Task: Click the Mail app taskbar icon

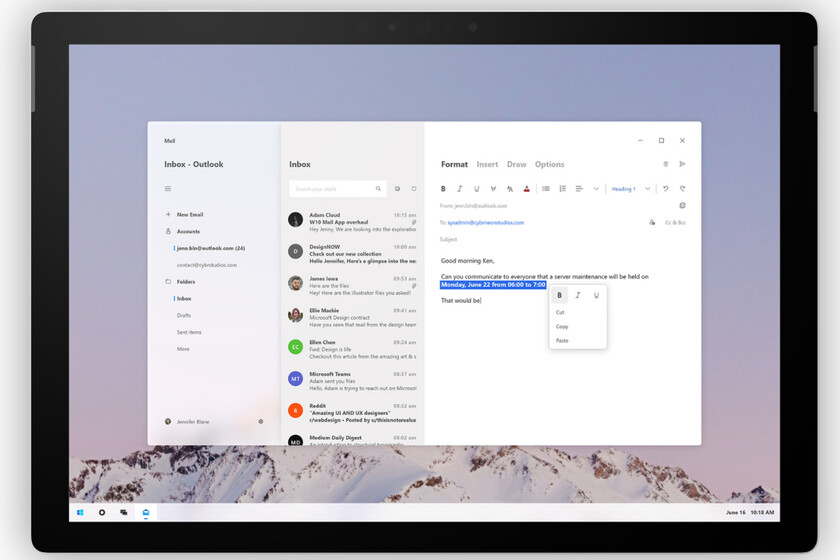Action: pyautogui.click(x=146, y=513)
